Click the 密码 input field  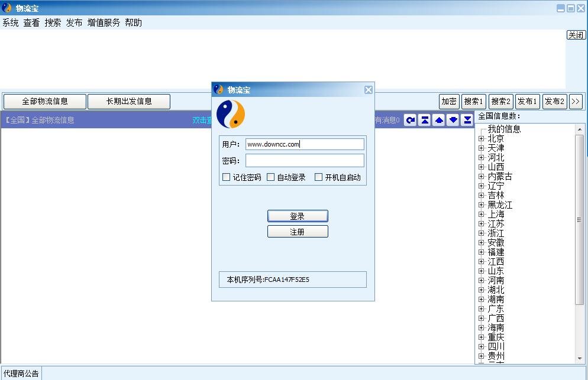305,160
